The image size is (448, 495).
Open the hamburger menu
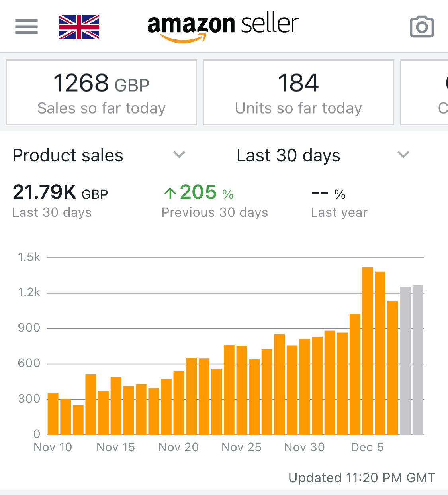click(26, 27)
